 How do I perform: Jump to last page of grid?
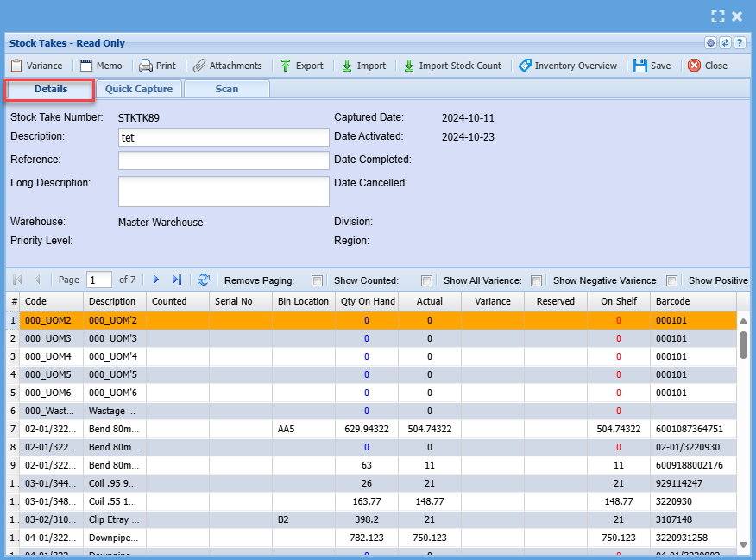tap(177, 280)
